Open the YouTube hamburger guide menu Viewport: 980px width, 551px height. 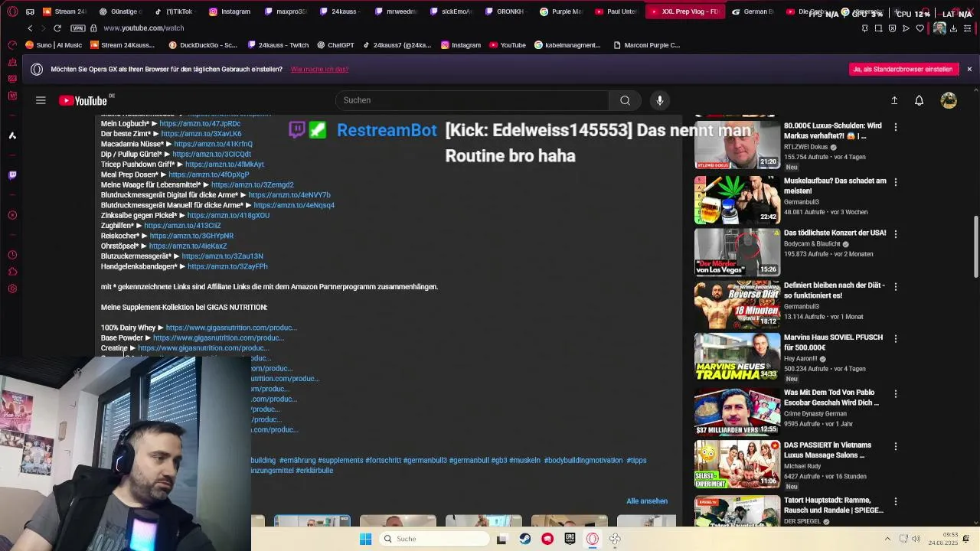point(41,100)
